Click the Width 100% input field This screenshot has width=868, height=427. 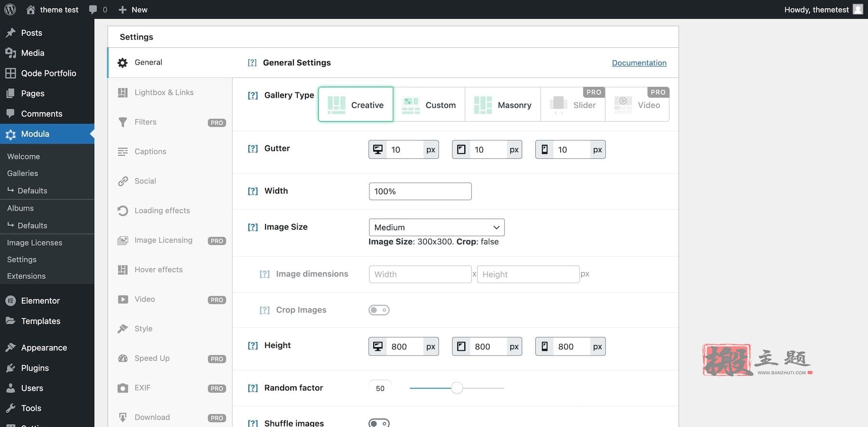pos(420,191)
